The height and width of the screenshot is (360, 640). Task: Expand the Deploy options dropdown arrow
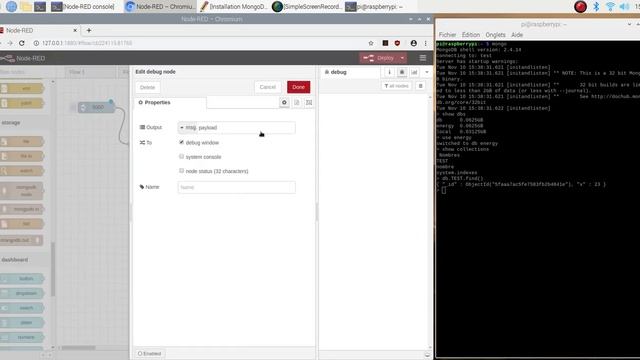click(x=402, y=58)
